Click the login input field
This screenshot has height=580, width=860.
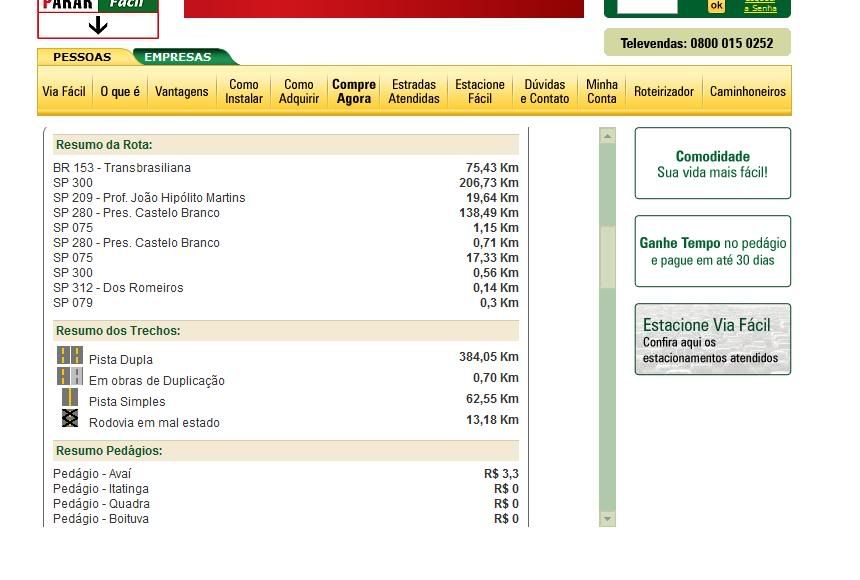(647, 6)
